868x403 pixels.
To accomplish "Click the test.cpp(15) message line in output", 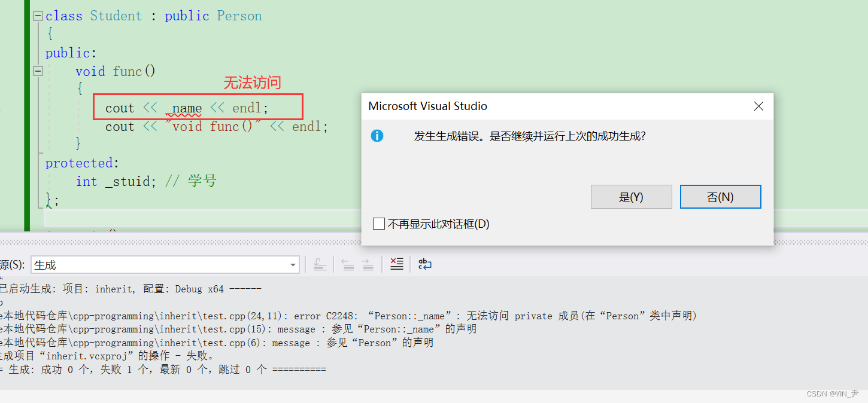I will click(x=238, y=329).
